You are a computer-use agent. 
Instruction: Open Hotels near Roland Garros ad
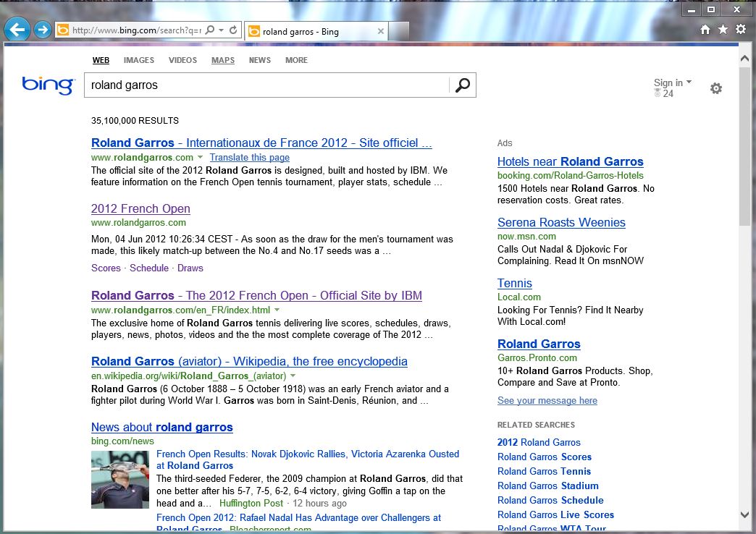571,162
